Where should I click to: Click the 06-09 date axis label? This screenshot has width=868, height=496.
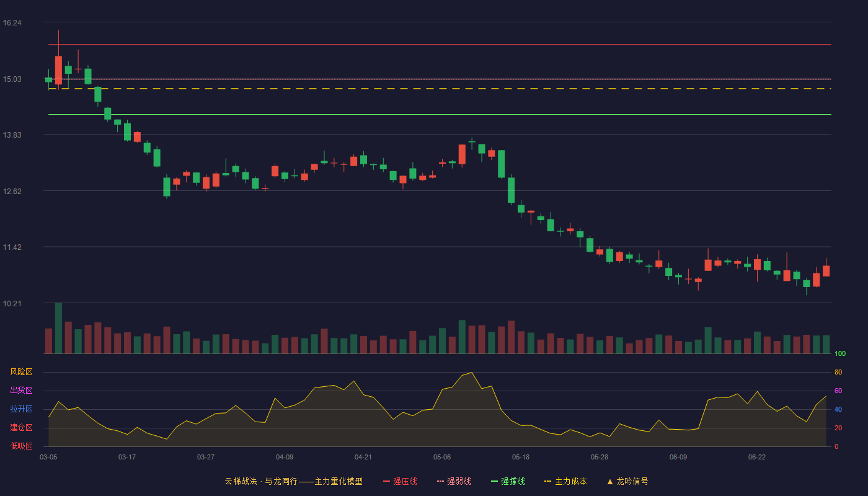pyautogui.click(x=678, y=457)
